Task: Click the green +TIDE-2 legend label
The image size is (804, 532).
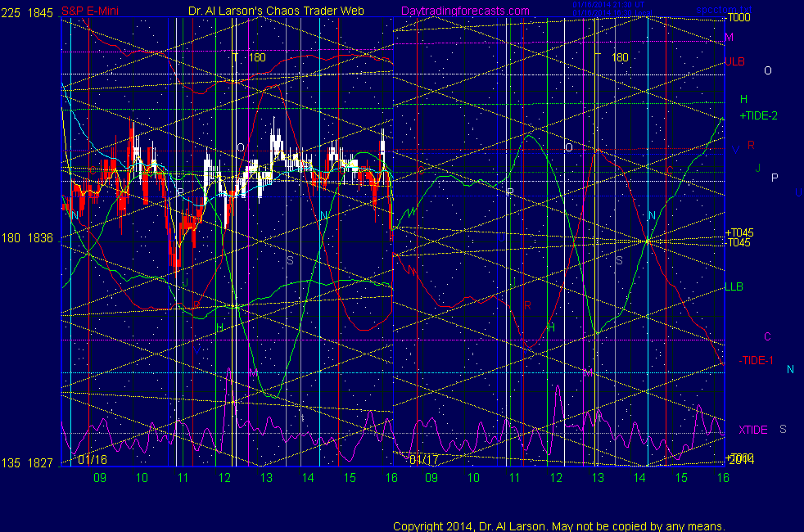Action: click(758, 116)
